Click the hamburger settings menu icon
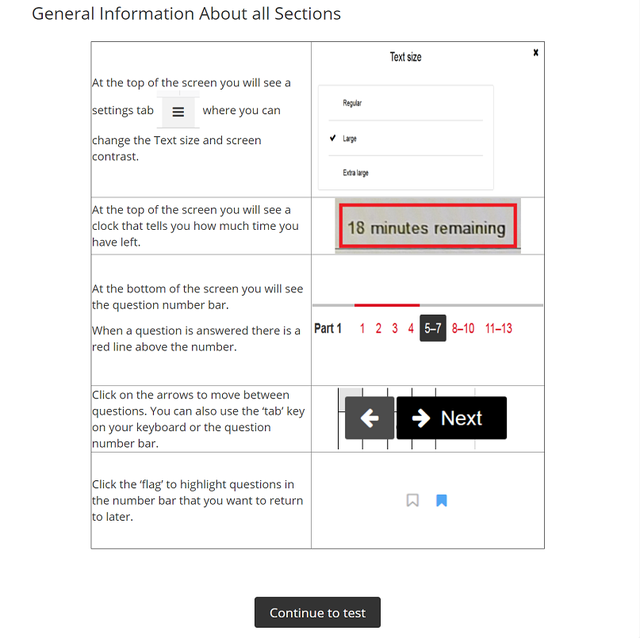 [178, 112]
